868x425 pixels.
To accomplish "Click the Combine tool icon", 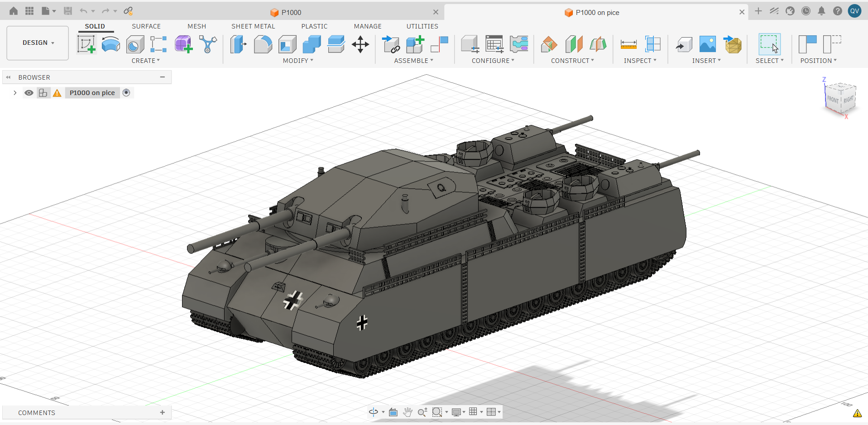I will click(x=312, y=44).
